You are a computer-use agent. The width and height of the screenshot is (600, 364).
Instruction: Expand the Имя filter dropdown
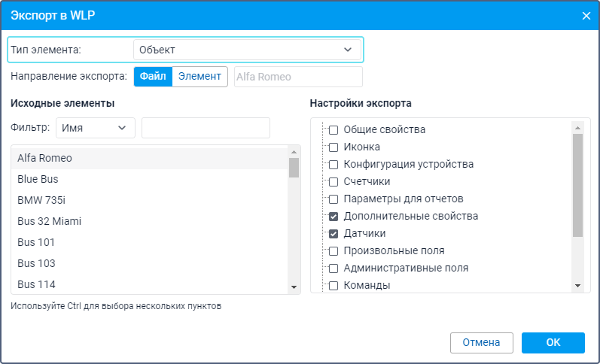coord(96,128)
